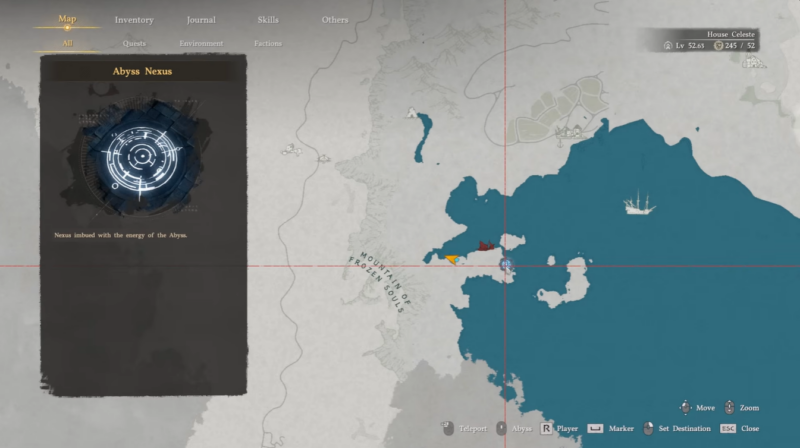
Task: Click the Set Destination mouse icon
Action: pyautogui.click(x=647, y=428)
